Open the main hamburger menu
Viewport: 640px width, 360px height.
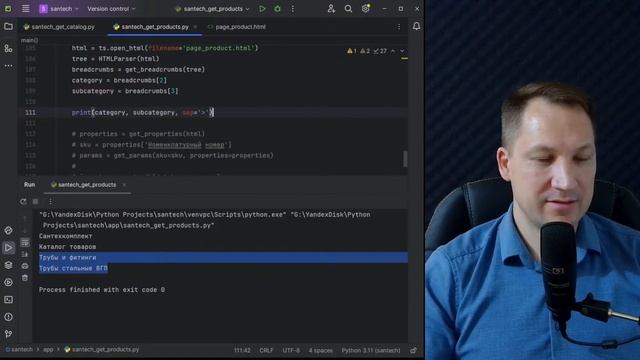25,9
